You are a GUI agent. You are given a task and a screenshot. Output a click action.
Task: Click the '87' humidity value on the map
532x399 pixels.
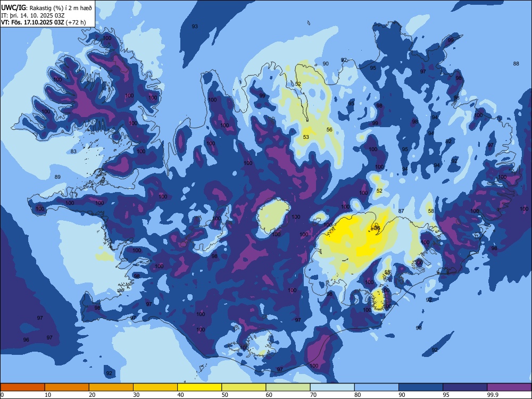401,211
